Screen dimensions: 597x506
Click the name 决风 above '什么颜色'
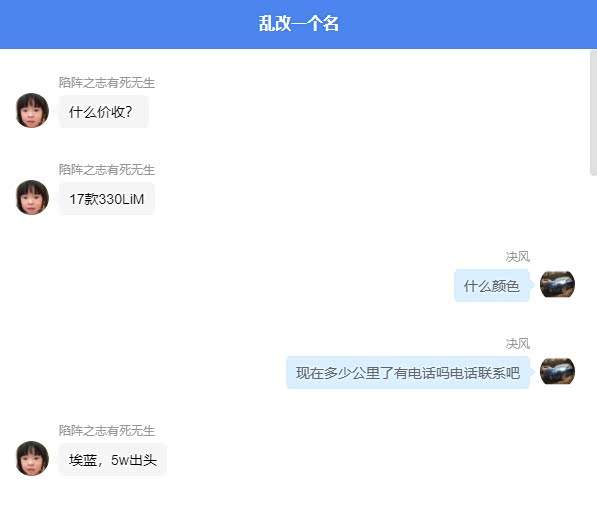517,257
